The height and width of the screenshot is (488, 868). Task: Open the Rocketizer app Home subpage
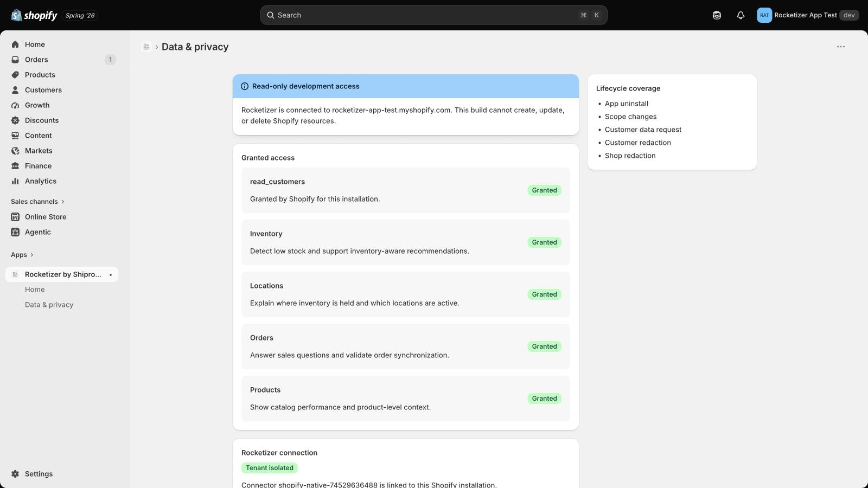35,290
